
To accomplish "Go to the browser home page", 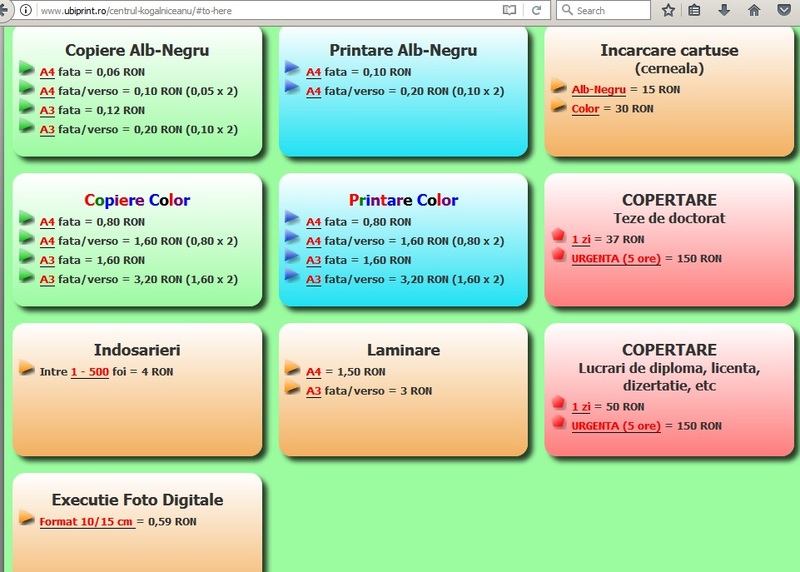I will tap(754, 10).
